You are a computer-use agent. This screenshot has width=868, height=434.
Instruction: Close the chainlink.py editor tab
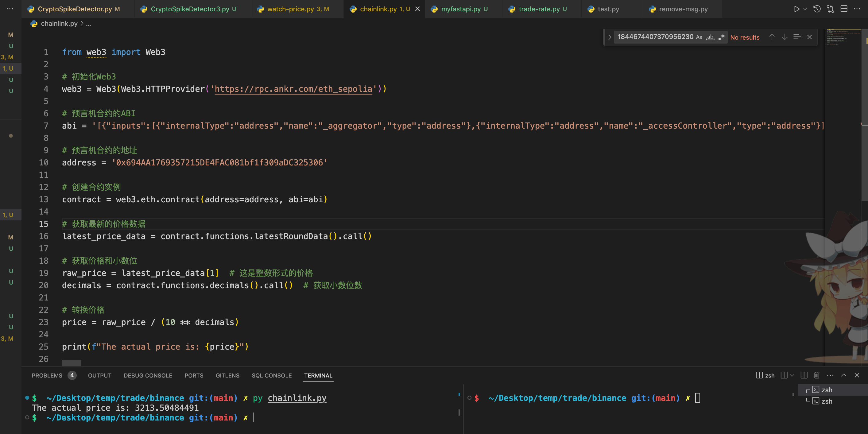point(417,9)
